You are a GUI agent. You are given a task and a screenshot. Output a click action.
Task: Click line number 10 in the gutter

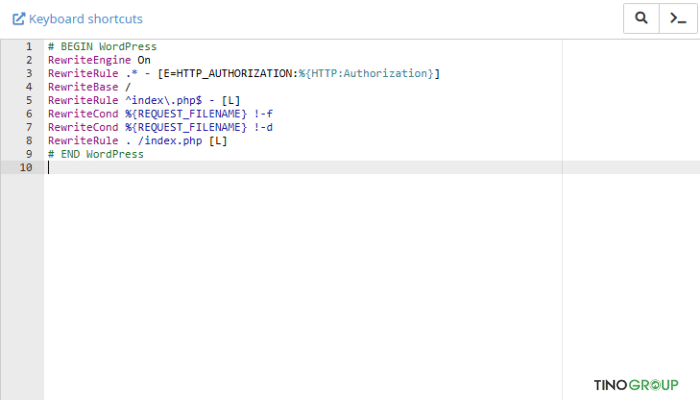pos(26,167)
